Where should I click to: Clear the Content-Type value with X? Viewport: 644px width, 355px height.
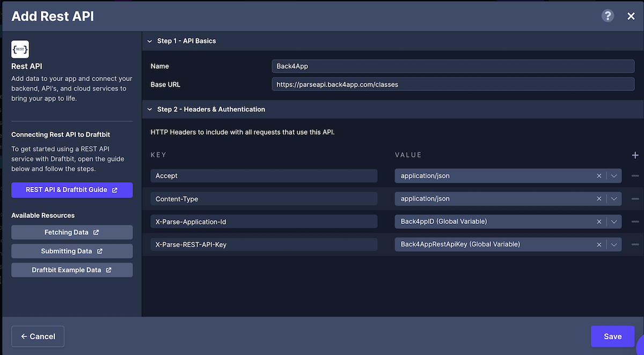pos(599,199)
